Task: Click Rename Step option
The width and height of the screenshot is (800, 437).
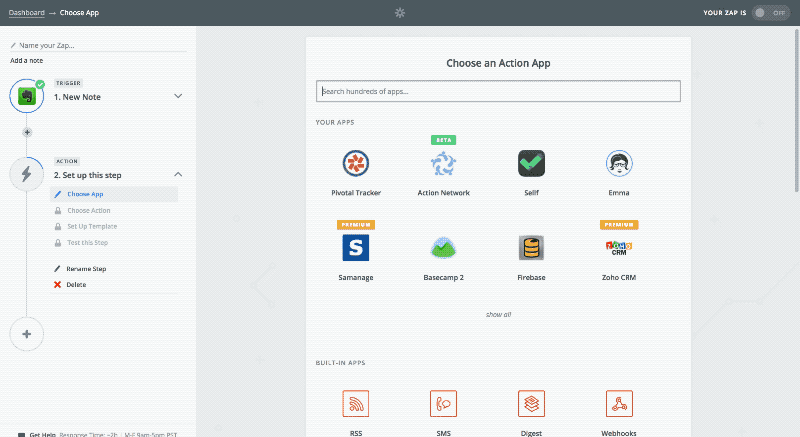Action: pos(86,269)
